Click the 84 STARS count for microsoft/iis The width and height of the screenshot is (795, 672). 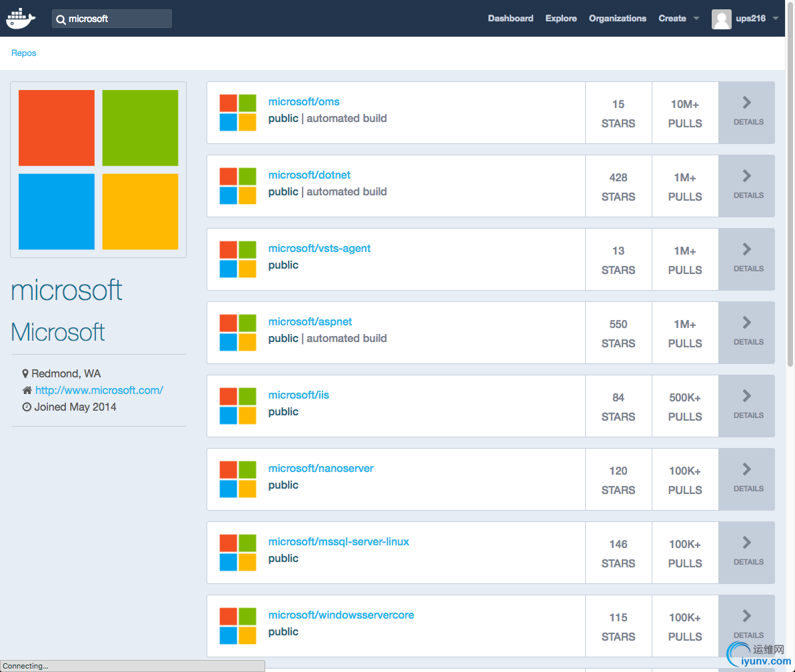(x=618, y=406)
